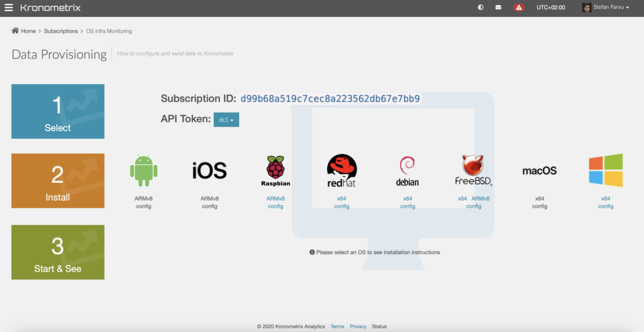
Task: Open the FreeBSD config link
Action: click(x=474, y=206)
